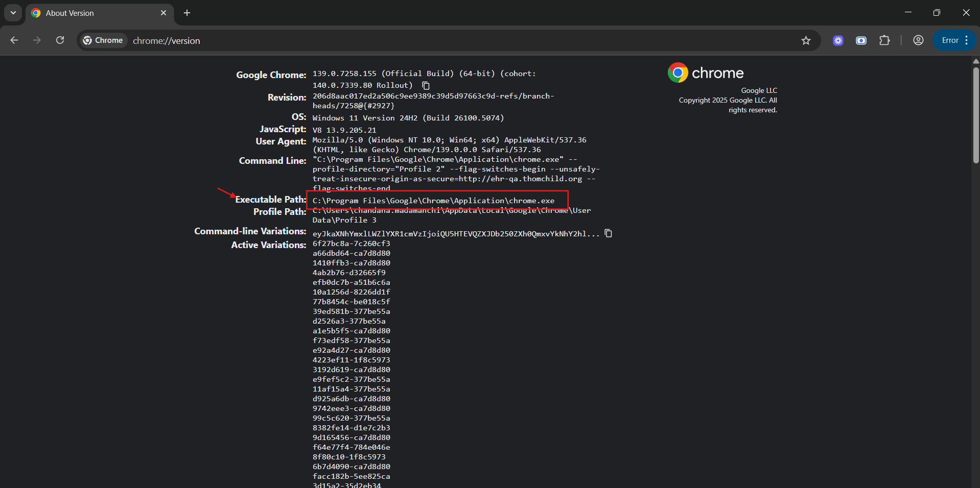Viewport: 980px width, 488px height.
Task: Click the Forward navigation arrow
Action: pos(37,40)
